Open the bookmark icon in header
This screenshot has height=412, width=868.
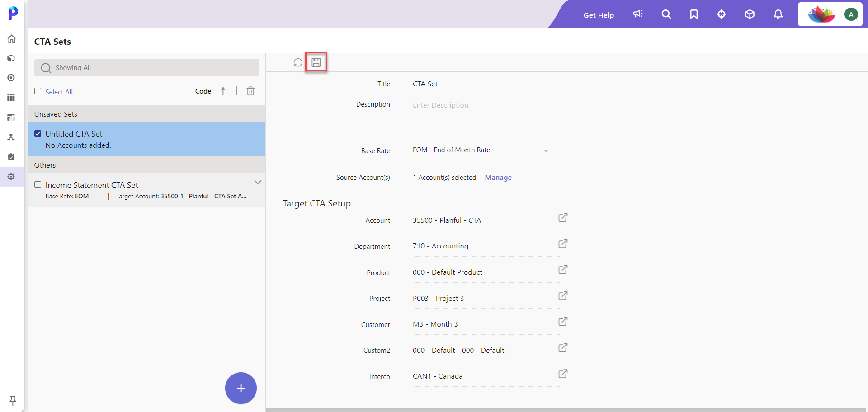[694, 14]
